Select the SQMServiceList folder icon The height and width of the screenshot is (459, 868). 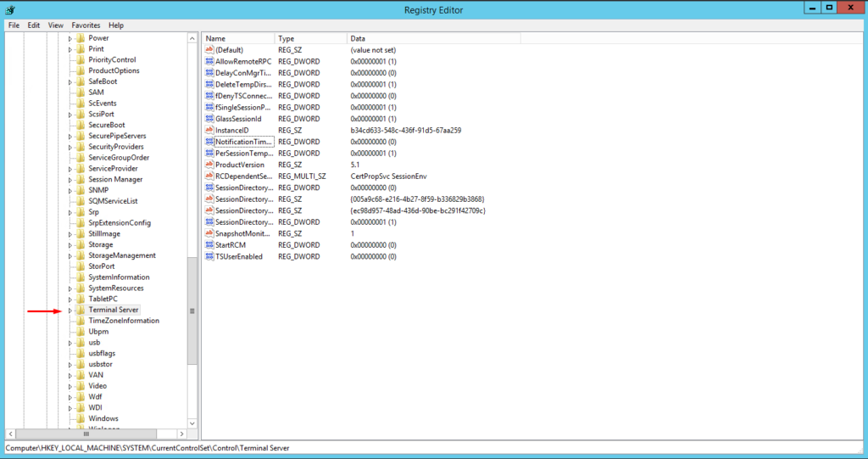coord(81,201)
